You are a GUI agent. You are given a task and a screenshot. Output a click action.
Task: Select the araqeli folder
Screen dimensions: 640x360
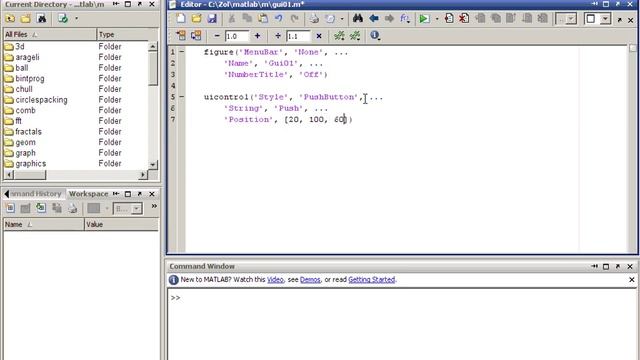[27, 57]
